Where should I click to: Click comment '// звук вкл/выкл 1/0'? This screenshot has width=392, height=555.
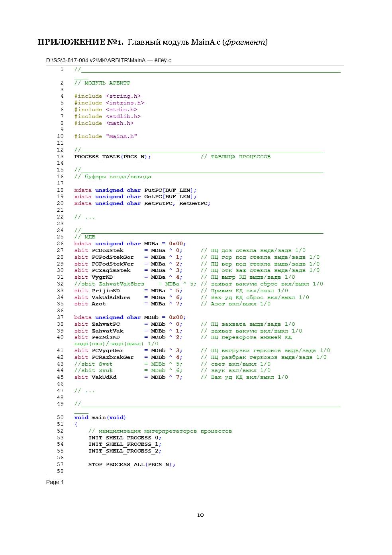pos(235,370)
